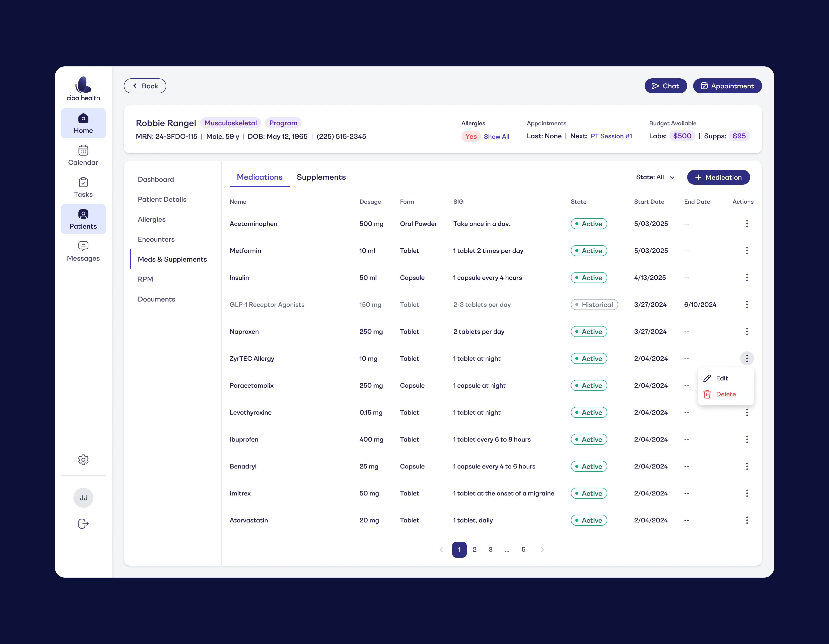The height and width of the screenshot is (644, 829).
Task: Go to page 1
Action: pos(459,549)
